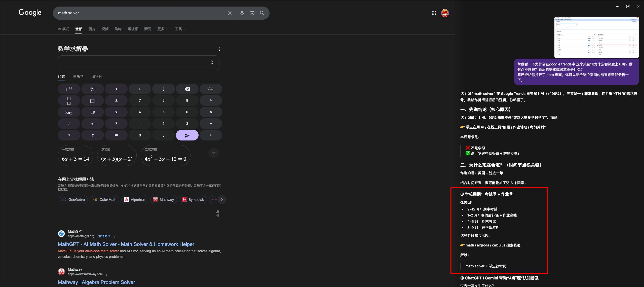Insert a fraction template

click(x=69, y=101)
